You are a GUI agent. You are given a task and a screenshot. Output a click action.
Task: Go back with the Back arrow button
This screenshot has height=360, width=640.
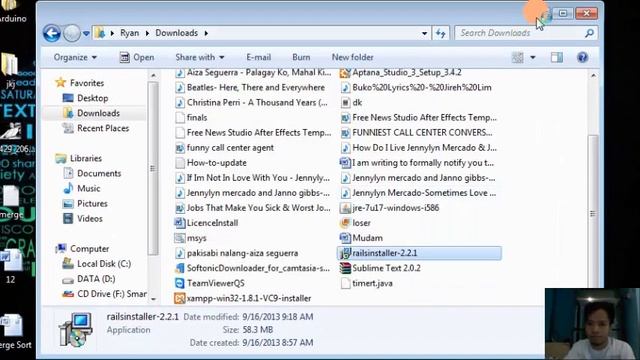pos(52,33)
